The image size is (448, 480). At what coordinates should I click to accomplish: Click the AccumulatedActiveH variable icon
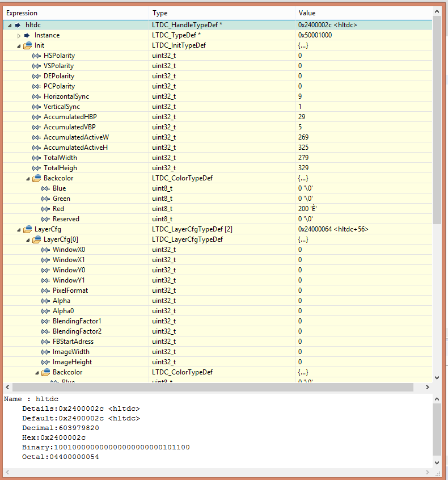[x=36, y=148]
